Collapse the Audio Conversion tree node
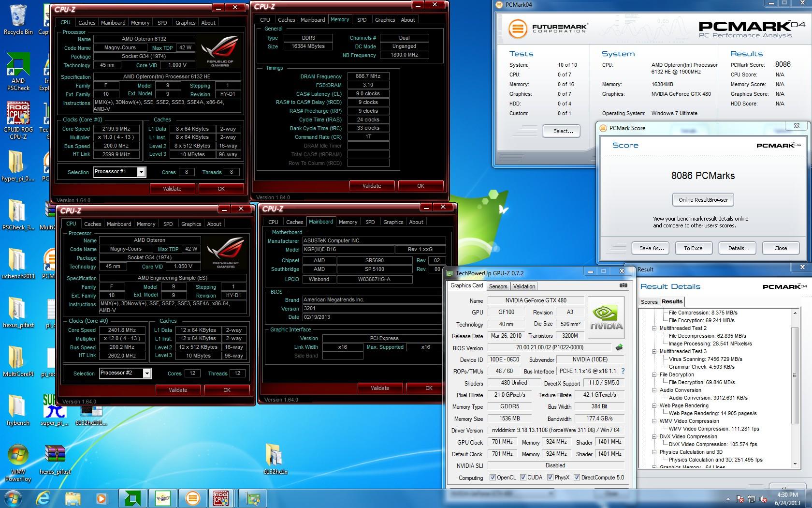This screenshot has width=812, height=508. point(654,390)
